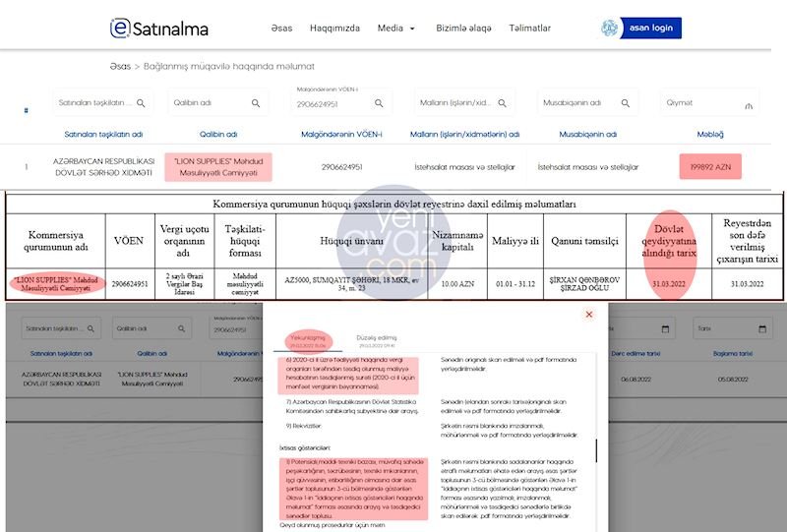The height and width of the screenshot is (532, 787).
Task: Select the "LION SUPPLIES" winner cell in top table
Action: point(218,167)
